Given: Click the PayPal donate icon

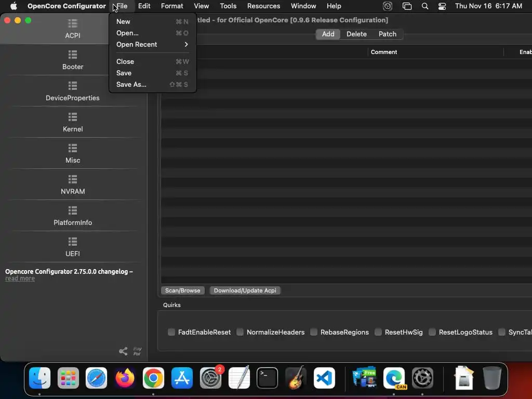Looking at the screenshot, I should click(137, 351).
